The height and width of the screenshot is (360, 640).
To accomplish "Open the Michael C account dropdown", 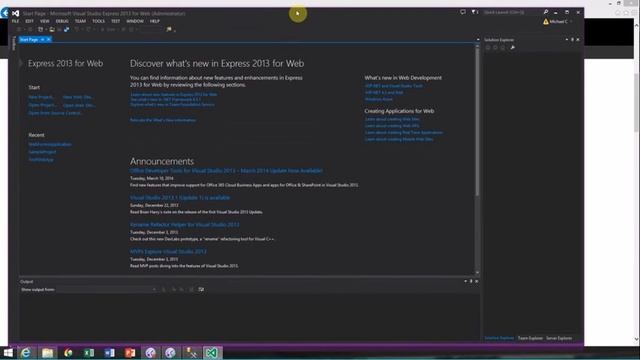I will point(560,22).
